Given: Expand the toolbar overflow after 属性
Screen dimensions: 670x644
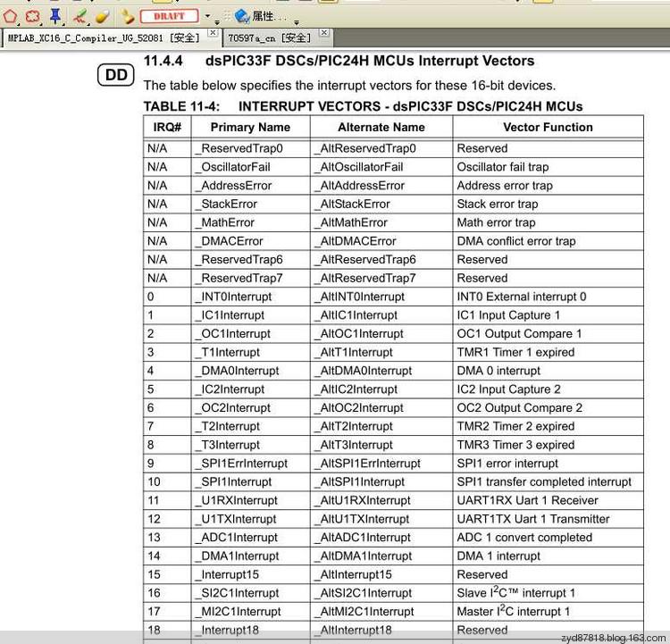Looking at the screenshot, I should (x=297, y=21).
